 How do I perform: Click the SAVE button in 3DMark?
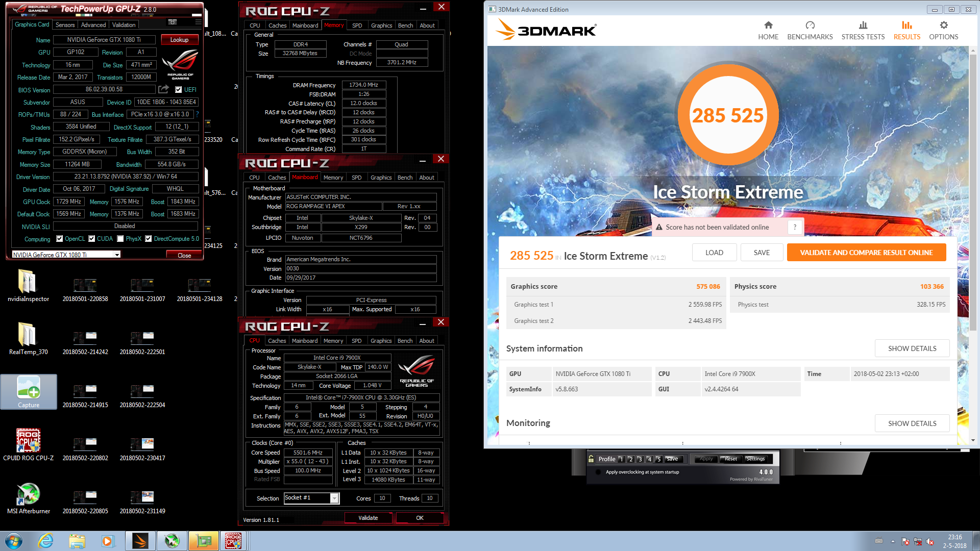762,253
